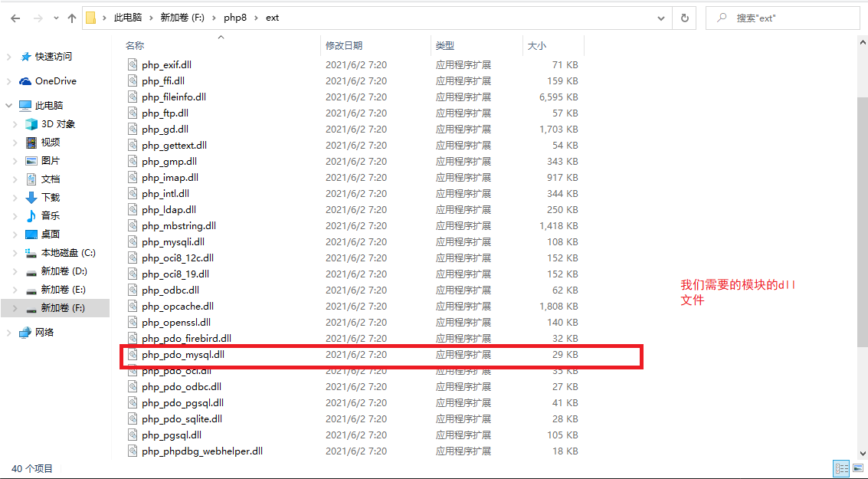The image size is (868, 479).
Task: Switch to large icons view in status bar
Action: [x=858, y=468]
